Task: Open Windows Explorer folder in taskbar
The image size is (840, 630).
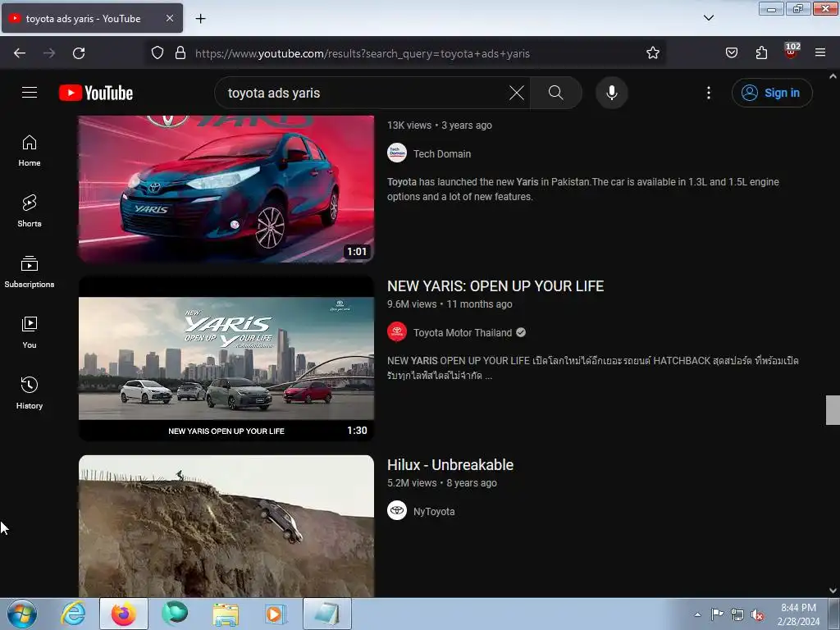Action: coord(226,614)
